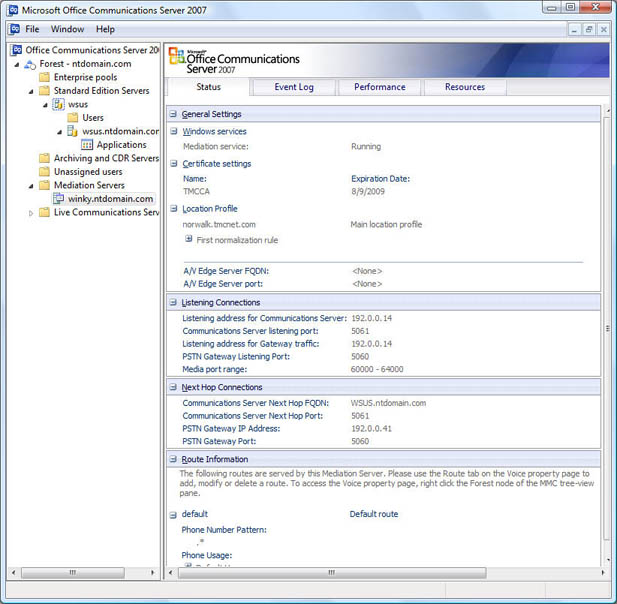Expand the Live Communications Server node
Screen dimensions: 617x604
pyautogui.click(x=31, y=212)
